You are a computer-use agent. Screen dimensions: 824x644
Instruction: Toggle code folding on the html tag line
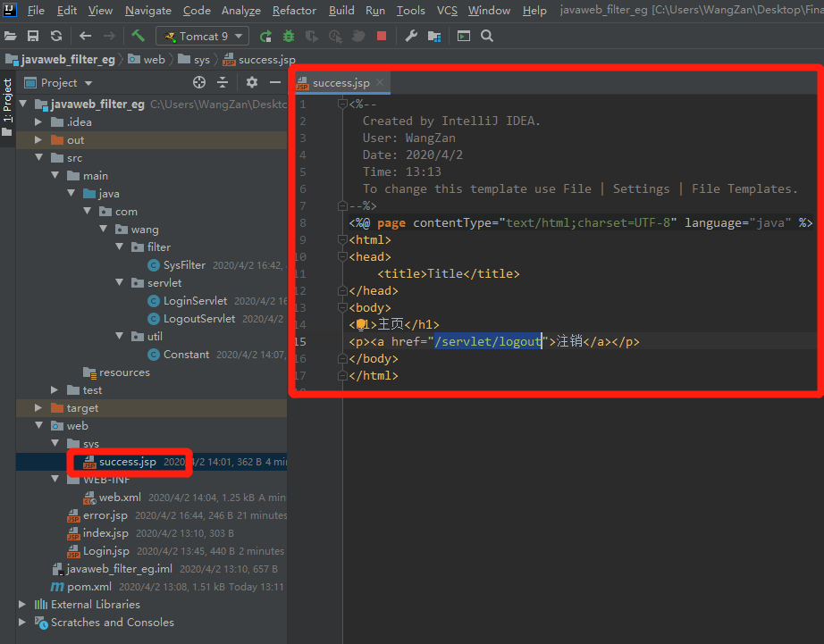pos(343,240)
